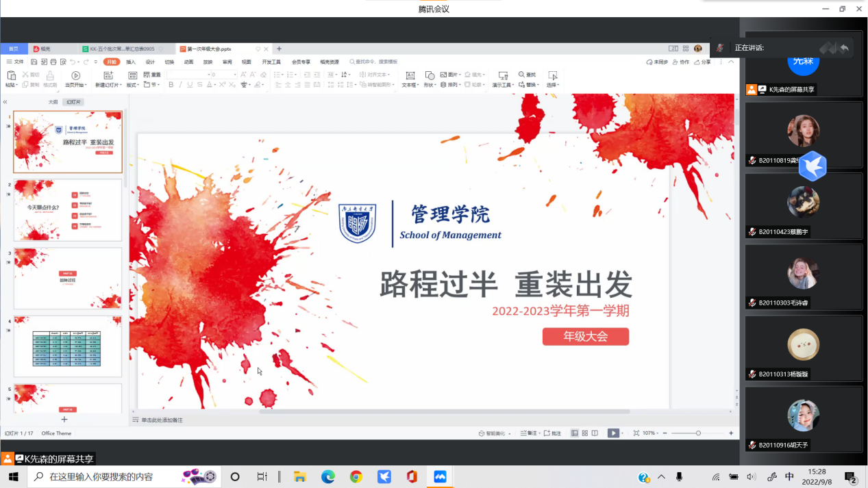The image size is (868, 488).
Task: Toggle Bold formatting button
Action: [171, 85]
